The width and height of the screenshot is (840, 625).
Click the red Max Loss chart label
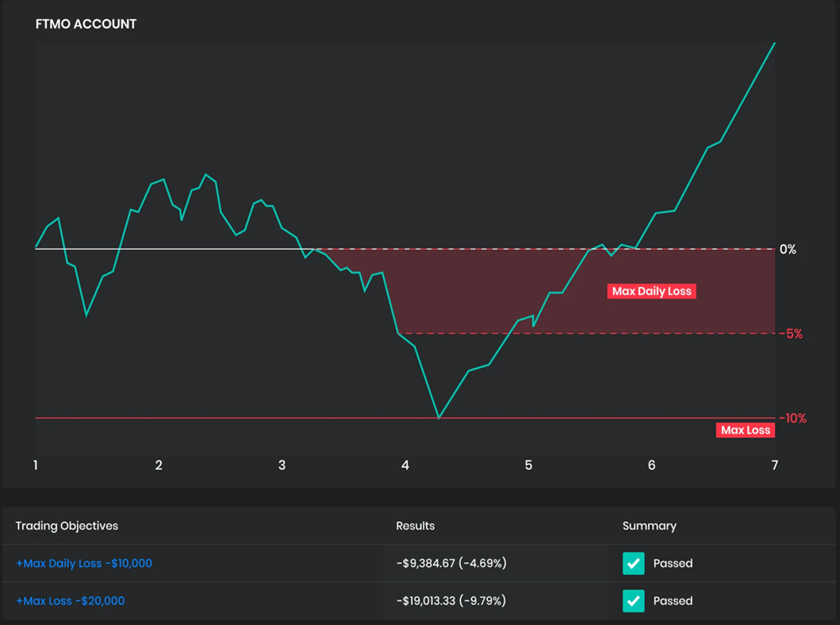(745, 430)
